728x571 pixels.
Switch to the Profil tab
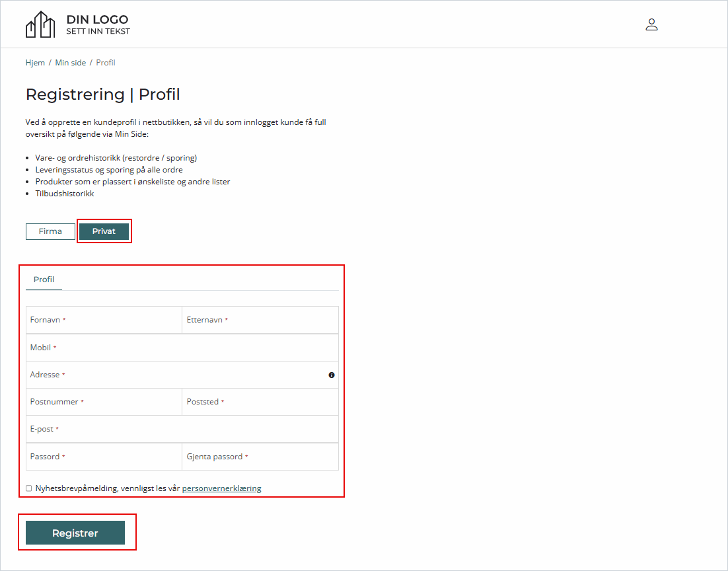click(44, 280)
